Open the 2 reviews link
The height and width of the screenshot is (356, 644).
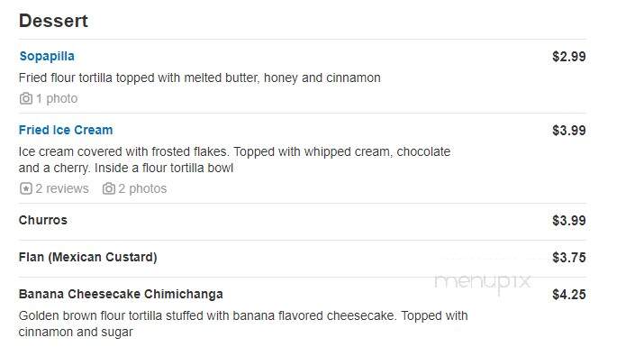[x=62, y=188]
